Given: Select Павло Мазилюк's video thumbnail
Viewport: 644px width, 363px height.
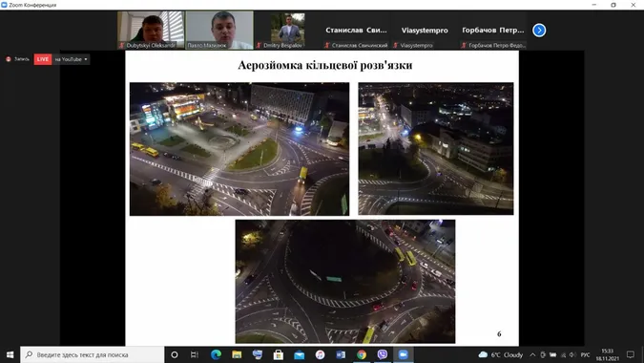Looking at the screenshot, I should coord(219,31).
